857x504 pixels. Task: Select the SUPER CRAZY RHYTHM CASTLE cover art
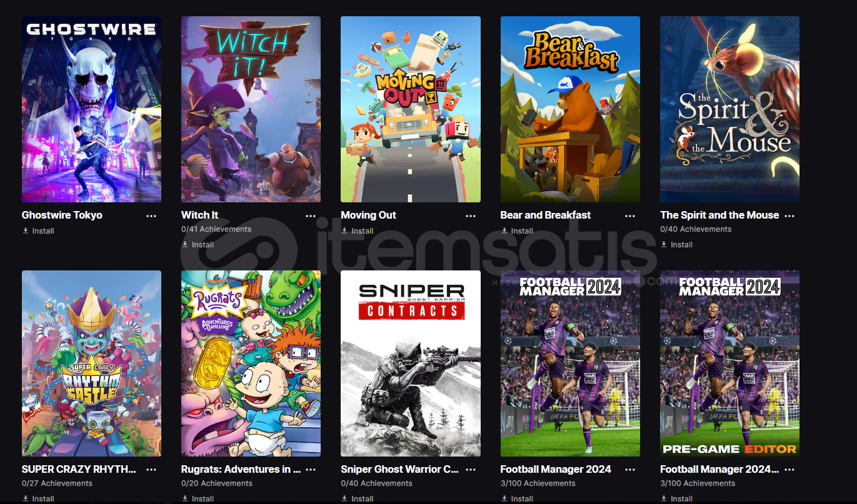coord(91,363)
